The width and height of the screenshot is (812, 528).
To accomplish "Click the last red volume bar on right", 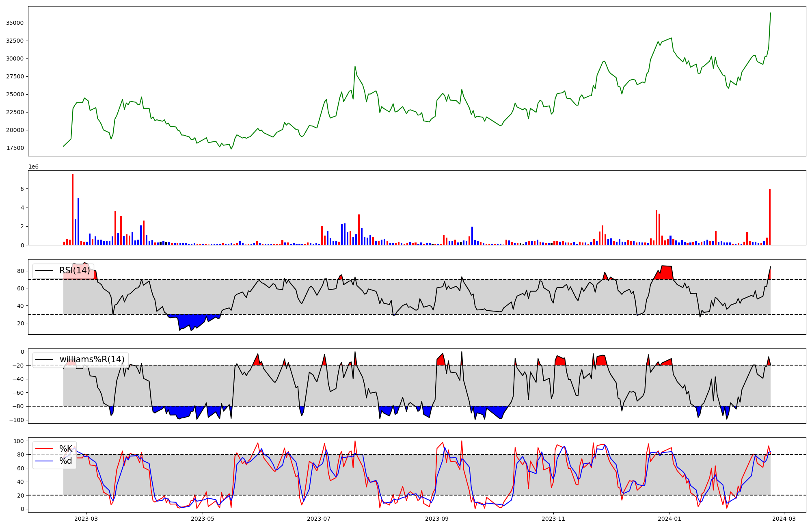I will (769, 217).
